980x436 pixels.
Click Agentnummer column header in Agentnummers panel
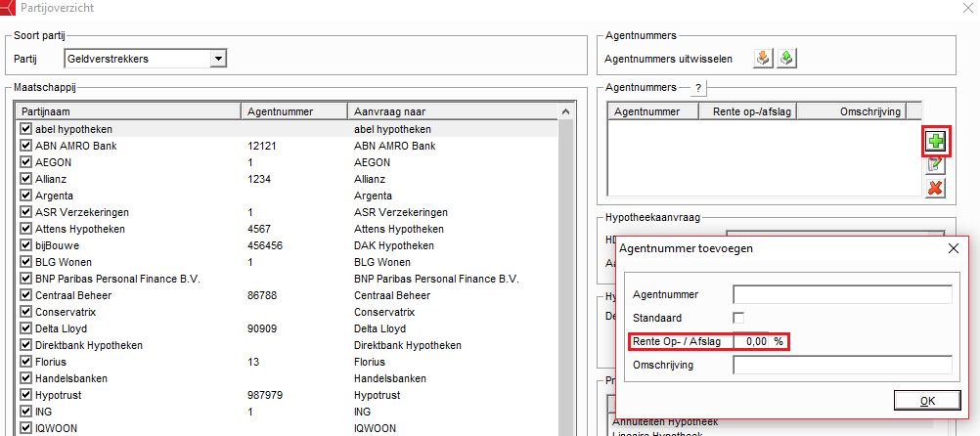click(653, 111)
